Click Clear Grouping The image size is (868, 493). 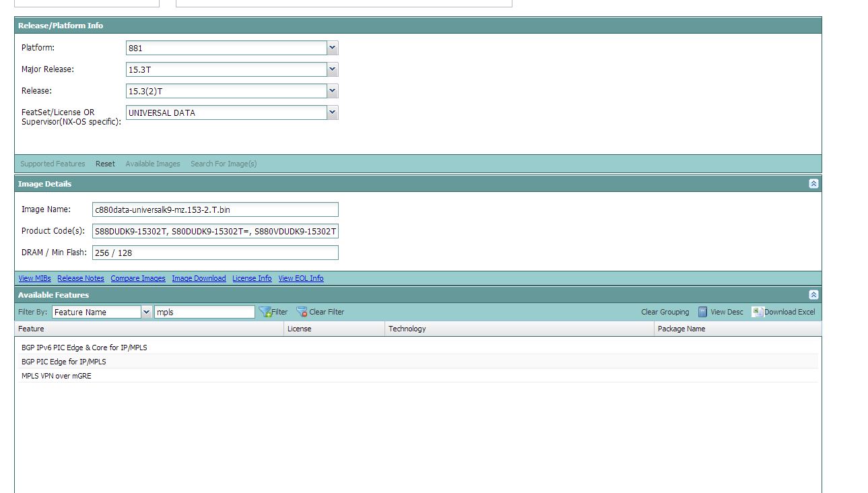point(665,312)
